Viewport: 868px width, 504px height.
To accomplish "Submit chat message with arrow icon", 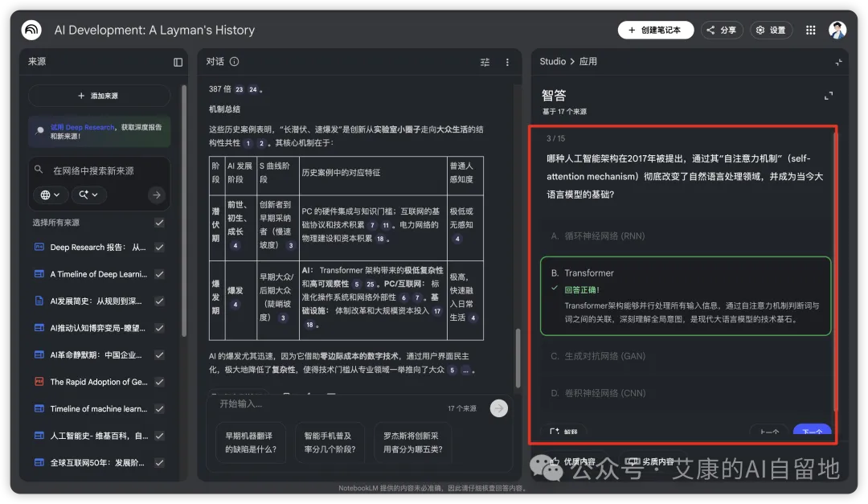I will pos(499,408).
